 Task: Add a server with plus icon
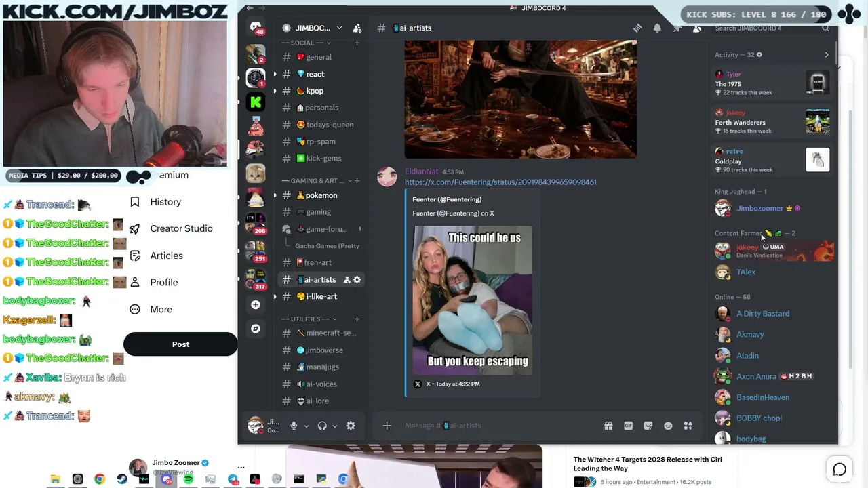256,305
